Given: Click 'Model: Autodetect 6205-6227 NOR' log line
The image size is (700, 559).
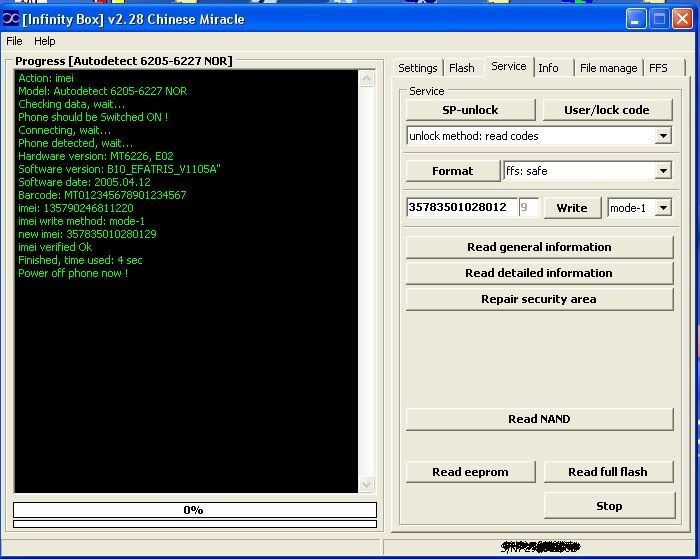Looking at the screenshot, I should click(102, 91).
